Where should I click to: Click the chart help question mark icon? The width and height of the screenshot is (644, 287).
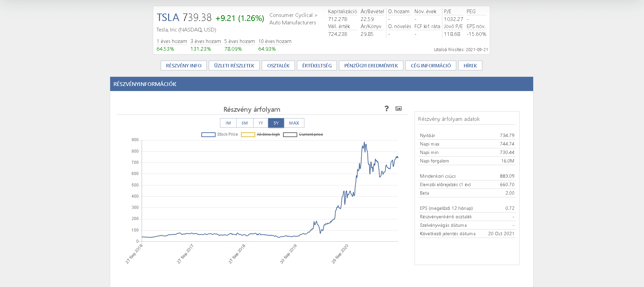click(386, 108)
